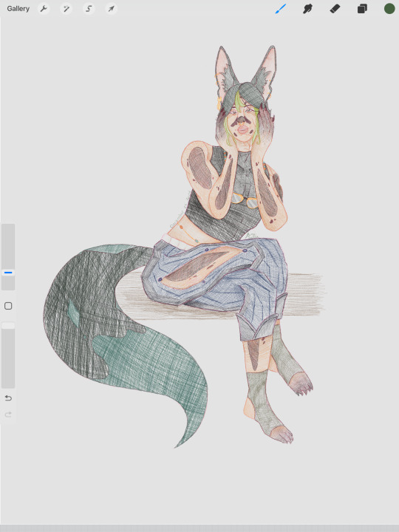Image resolution: width=399 pixels, height=532 pixels.
Task: Open the Layers panel
Action: [362, 9]
